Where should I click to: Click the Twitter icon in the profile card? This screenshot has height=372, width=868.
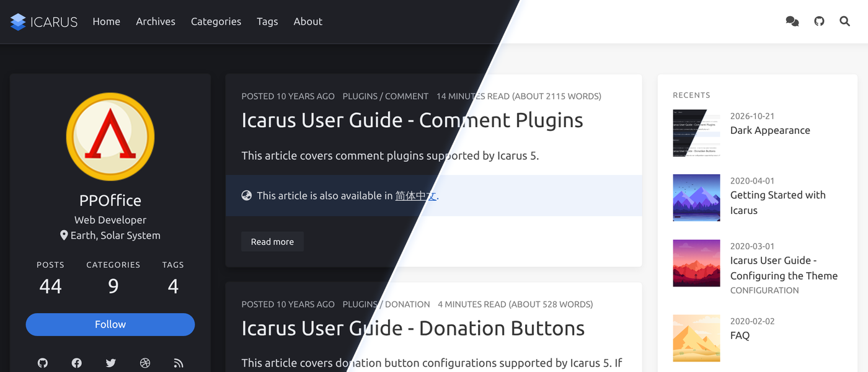coord(111,363)
